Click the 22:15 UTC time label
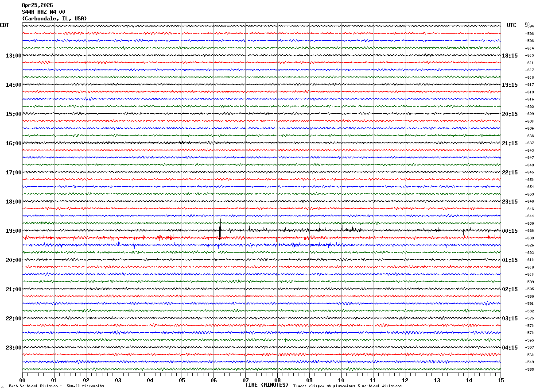The image size is (536, 392). (x=510, y=173)
